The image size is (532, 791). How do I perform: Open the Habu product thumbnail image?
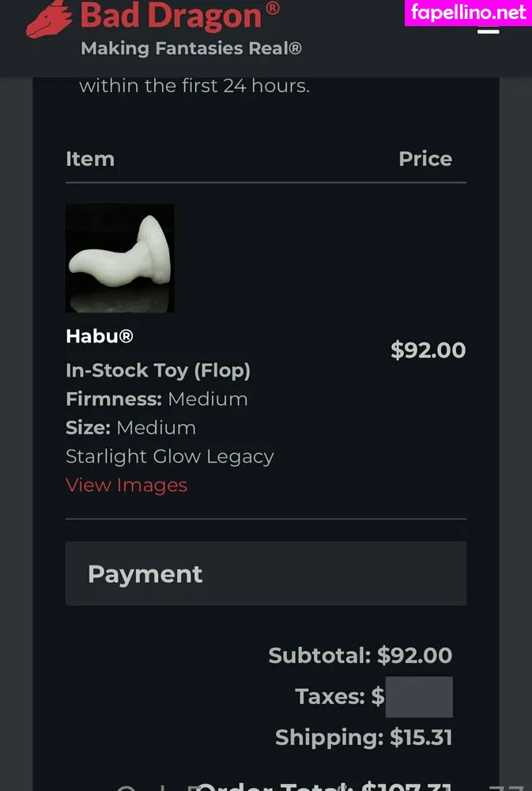[x=120, y=258]
